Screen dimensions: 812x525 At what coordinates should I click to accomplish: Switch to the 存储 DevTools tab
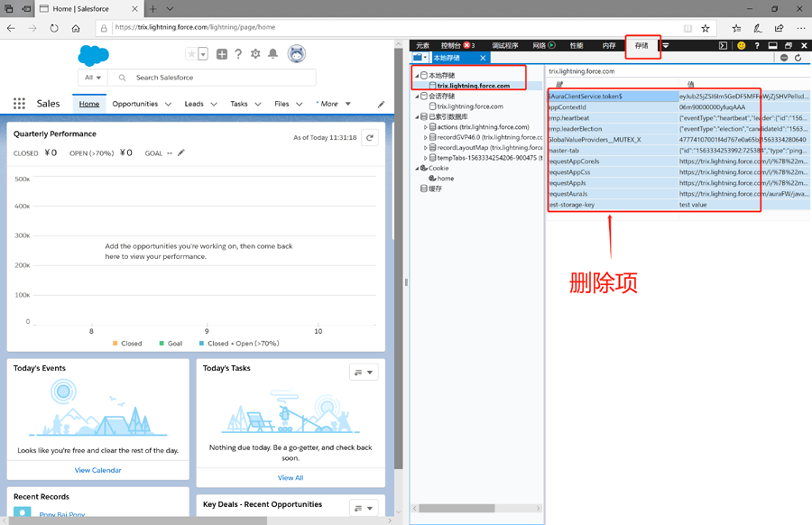coord(641,46)
